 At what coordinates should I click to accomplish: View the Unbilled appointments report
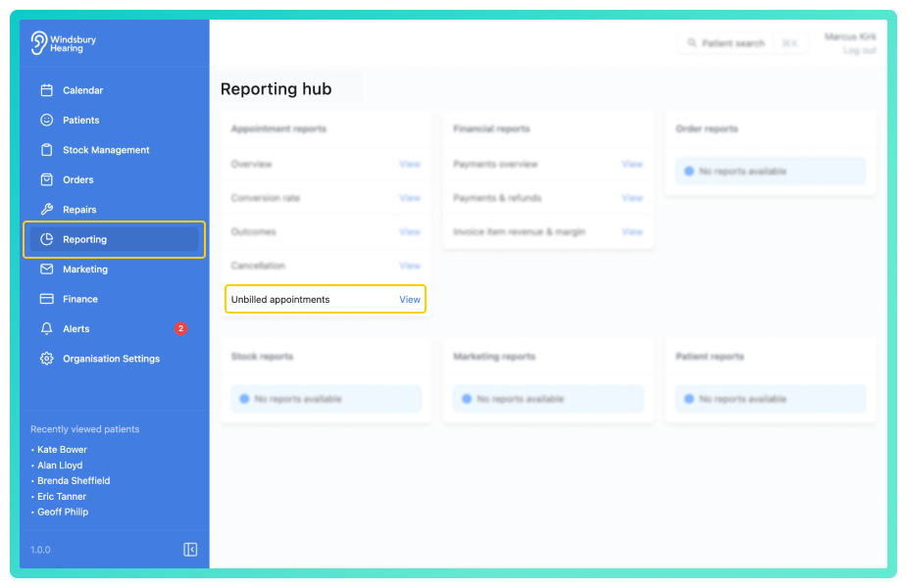click(x=410, y=300)
